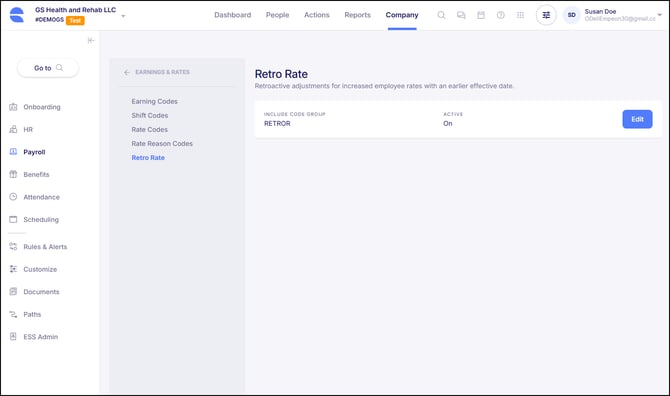This screenshot has width=670, height=396.
Task: Click the Susan Doe user name
Action: coord(600,12)
